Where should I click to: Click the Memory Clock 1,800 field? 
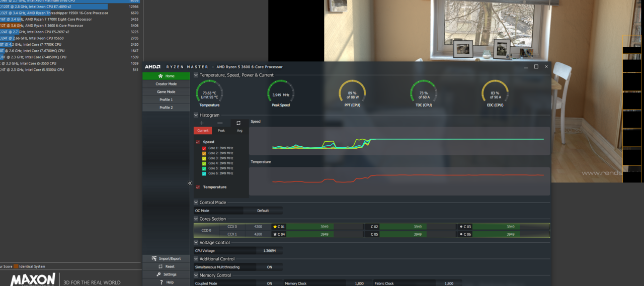tap(359, 283)
